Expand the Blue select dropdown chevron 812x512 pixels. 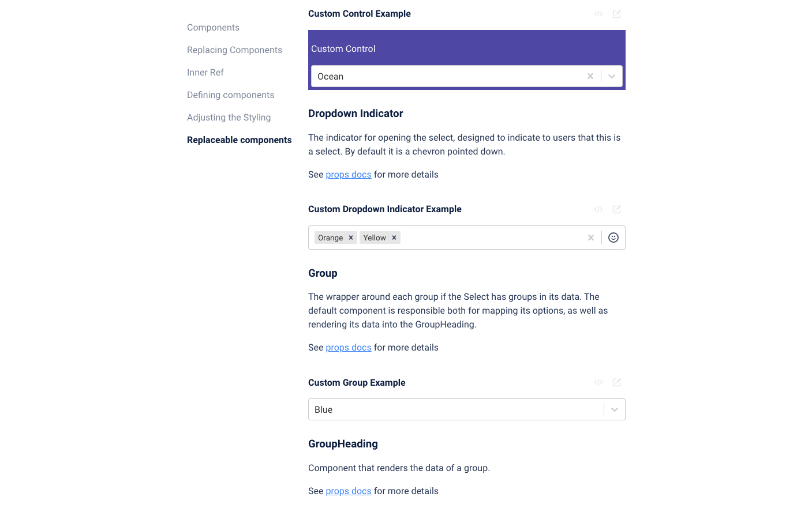tap(615, 409)
